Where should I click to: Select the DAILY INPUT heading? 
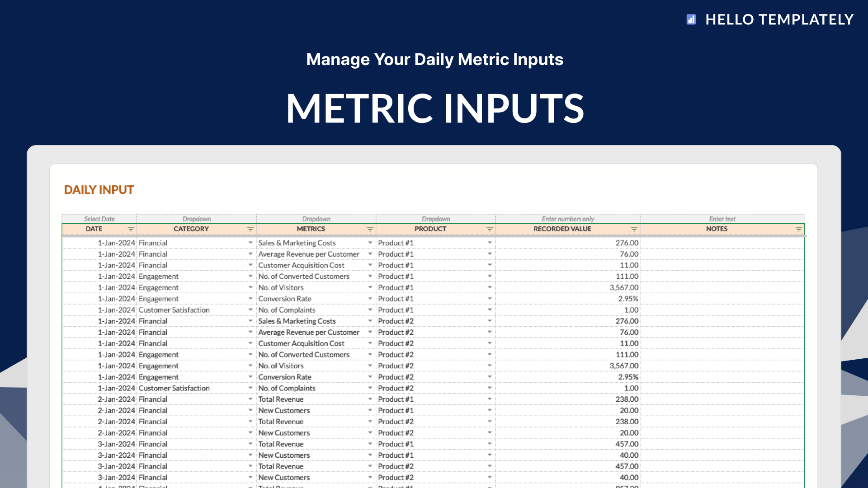[99, 190]
